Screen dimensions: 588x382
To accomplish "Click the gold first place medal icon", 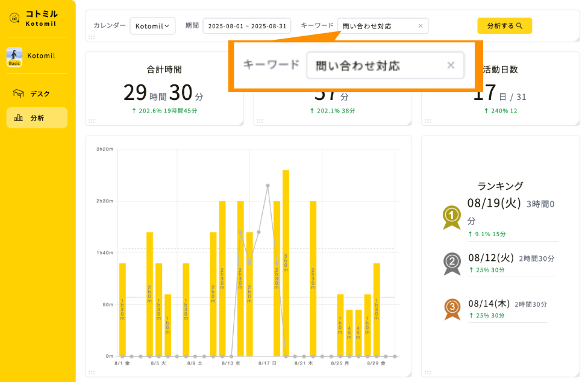I will click(452, 218).
